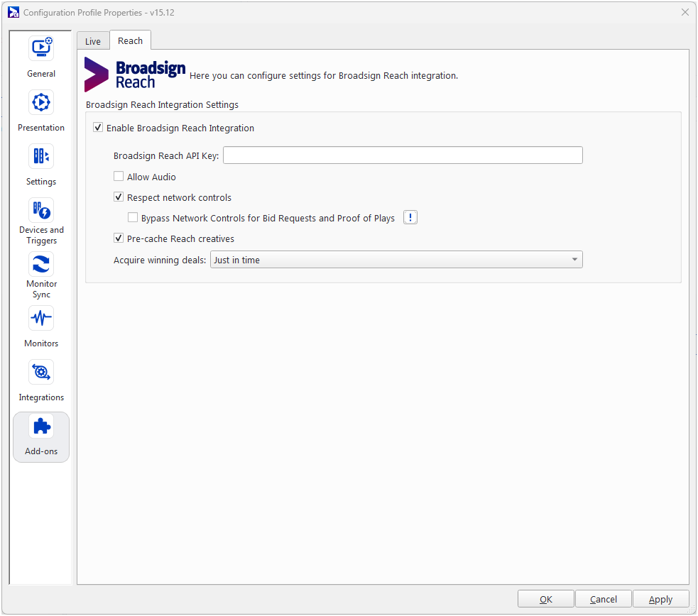Open Monitor Sync section
This screenshot has width=698, height=616.
(41, 264)
